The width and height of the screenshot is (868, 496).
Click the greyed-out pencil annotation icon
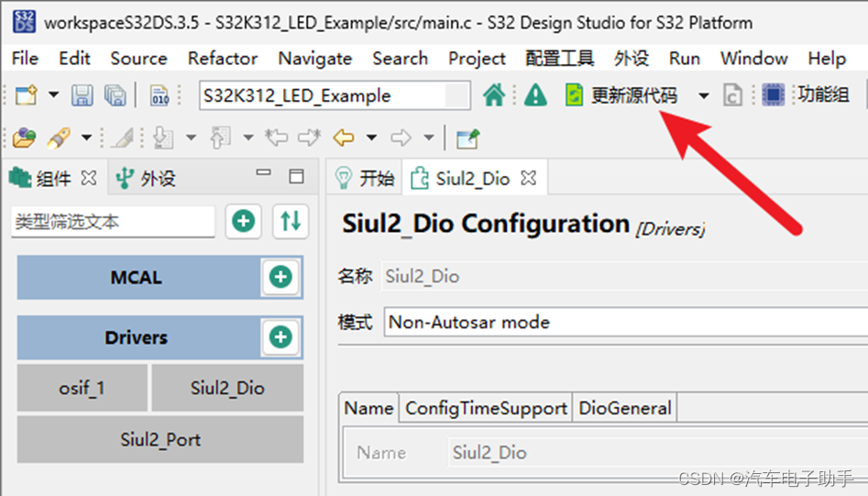click(122, 138)
